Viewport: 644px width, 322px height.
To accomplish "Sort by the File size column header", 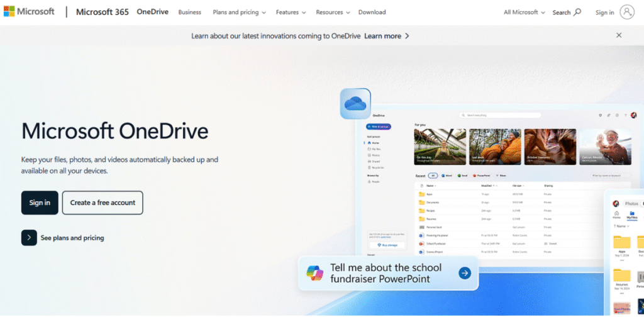I will tap(518, 186).
